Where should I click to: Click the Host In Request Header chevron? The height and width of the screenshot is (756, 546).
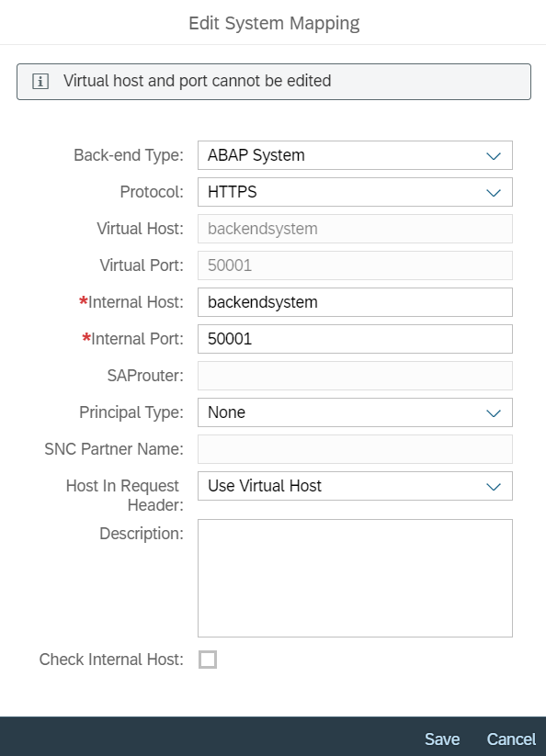point(494,487)
